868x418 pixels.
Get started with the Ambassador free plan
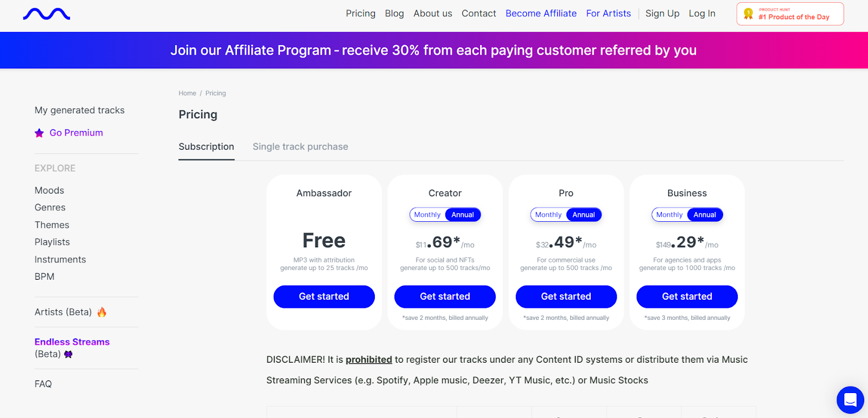point(324,297)
